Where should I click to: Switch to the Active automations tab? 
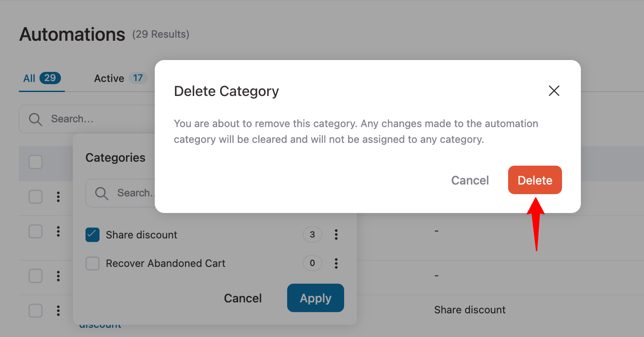tap(109, 78)
